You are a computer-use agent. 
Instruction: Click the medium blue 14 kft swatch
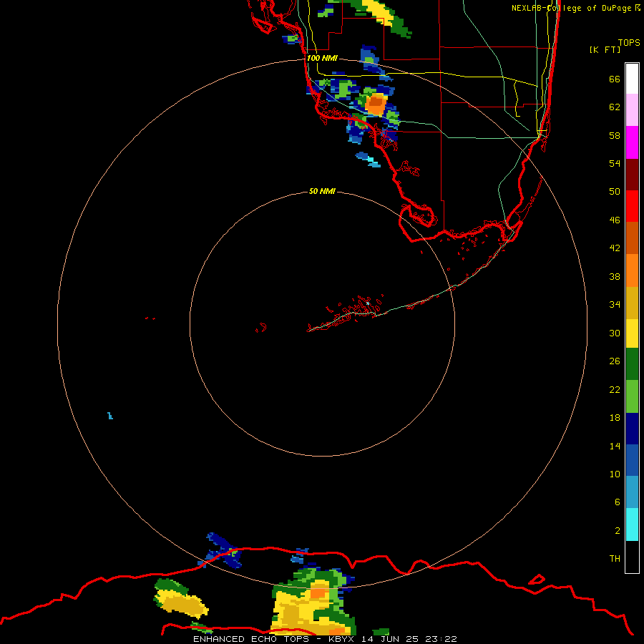pyautogui.click(x=632, y=460)
